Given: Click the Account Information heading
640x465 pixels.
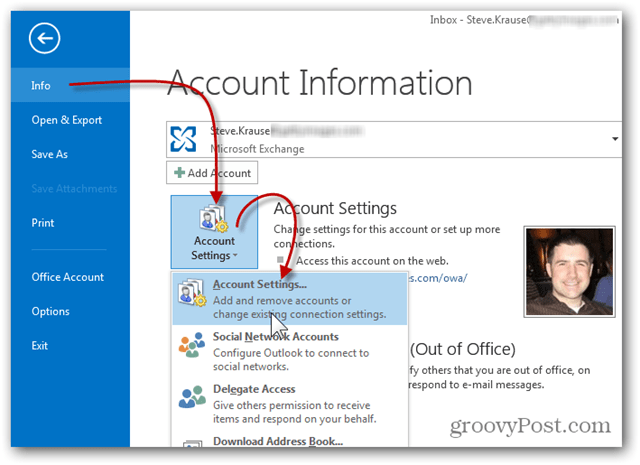Looking at the screenshot, I should pyautogui.click(x=320, y=83).
